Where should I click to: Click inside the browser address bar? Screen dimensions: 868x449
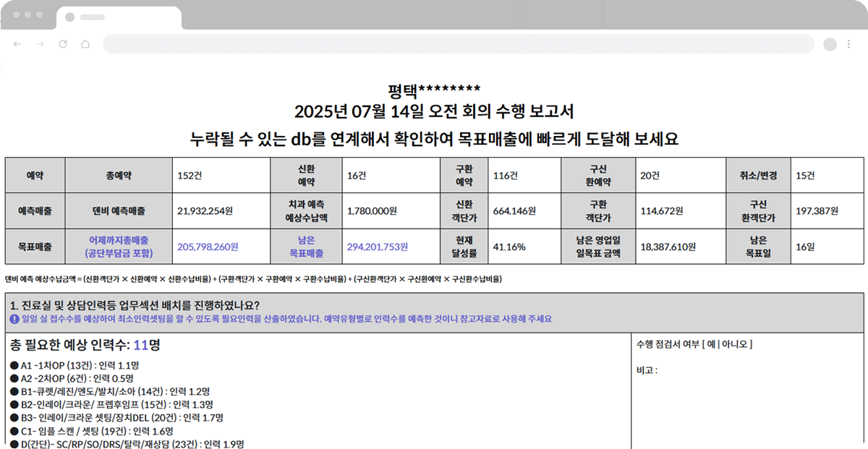(457, 44)
